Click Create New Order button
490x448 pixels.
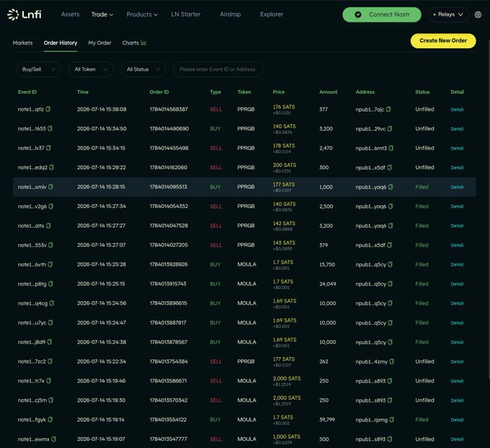click(443, 40)
